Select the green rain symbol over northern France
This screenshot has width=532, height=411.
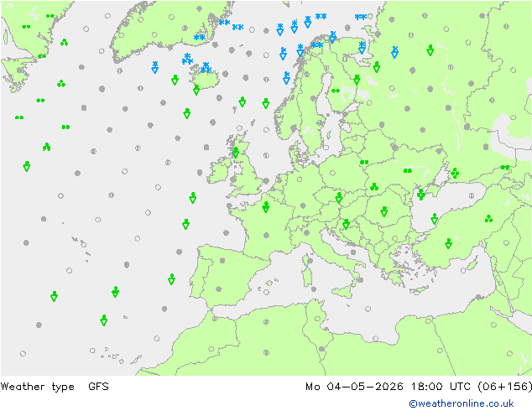point(266,207)
